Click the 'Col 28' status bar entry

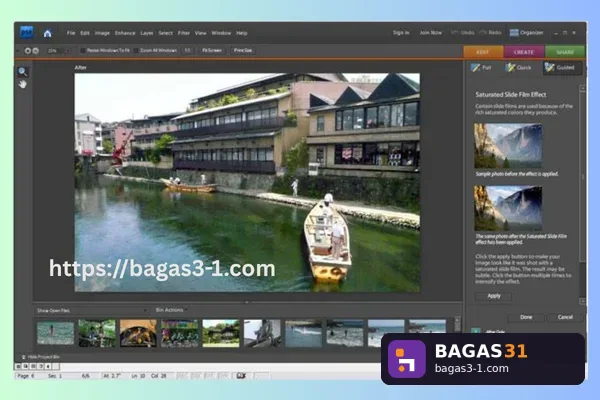click(158, 376)
